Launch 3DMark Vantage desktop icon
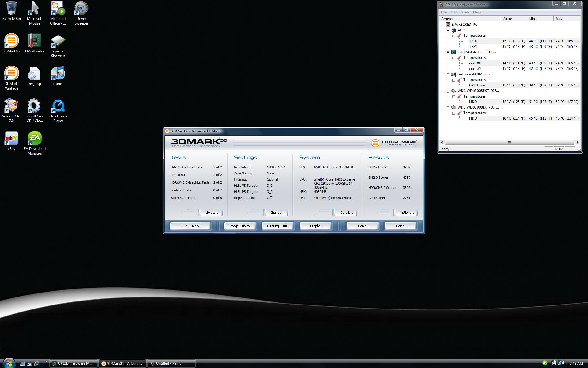588x368 pixels. pos(11,78)
